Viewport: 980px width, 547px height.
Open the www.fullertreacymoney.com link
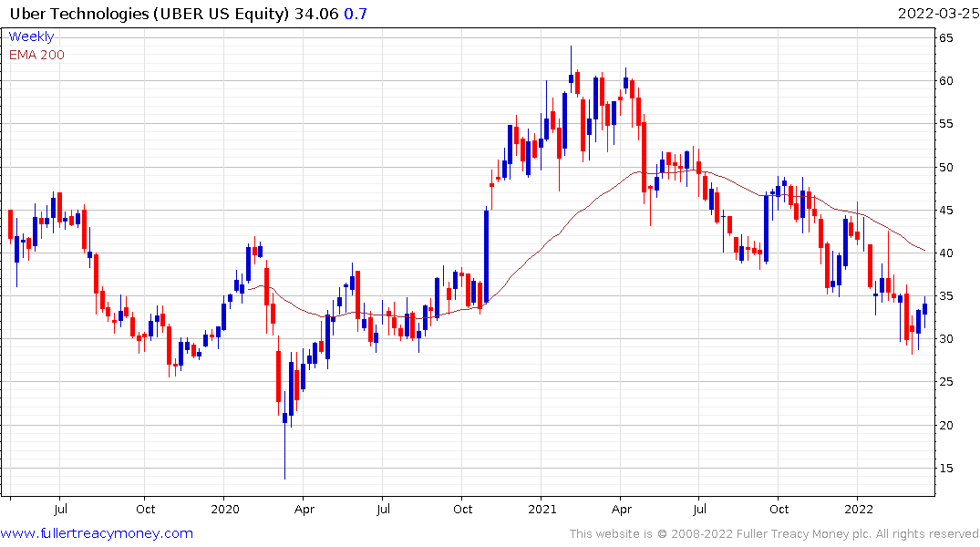pyautogui.click(x=97, y=533)
